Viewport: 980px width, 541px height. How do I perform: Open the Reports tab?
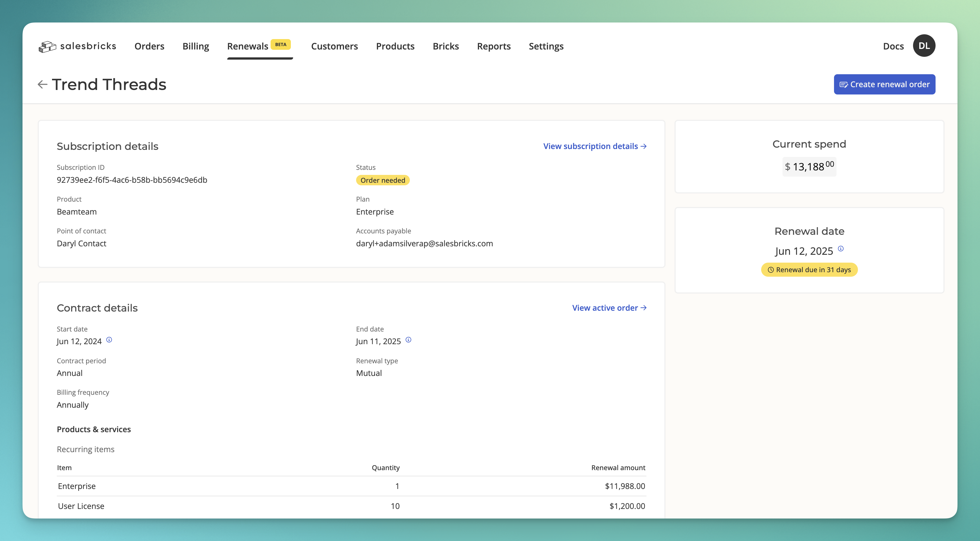click(493, 46)
